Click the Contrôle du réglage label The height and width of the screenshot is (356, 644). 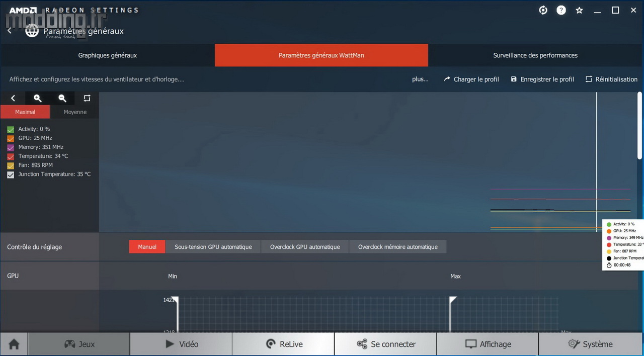point(34,247)
